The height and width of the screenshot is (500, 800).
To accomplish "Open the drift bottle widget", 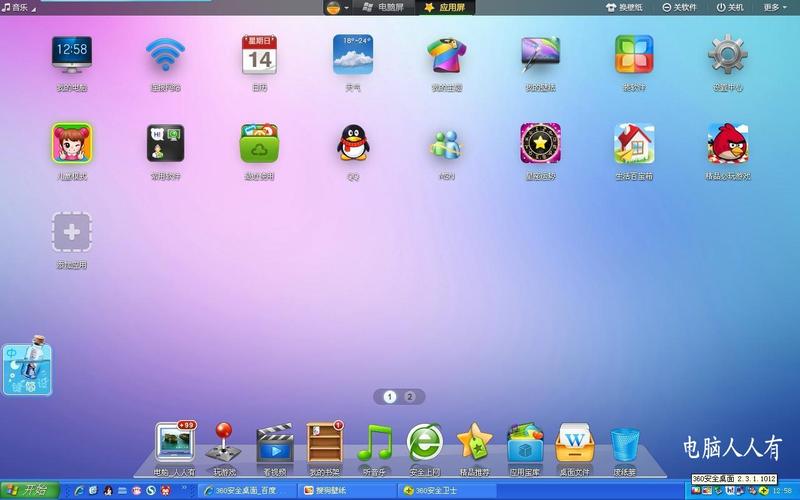I will (27, 366).
